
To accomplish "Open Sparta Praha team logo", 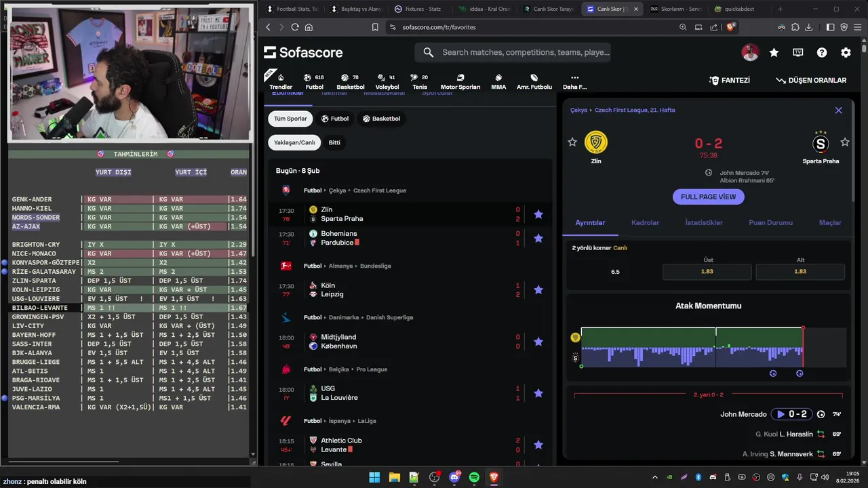I will tap(821, 143).
